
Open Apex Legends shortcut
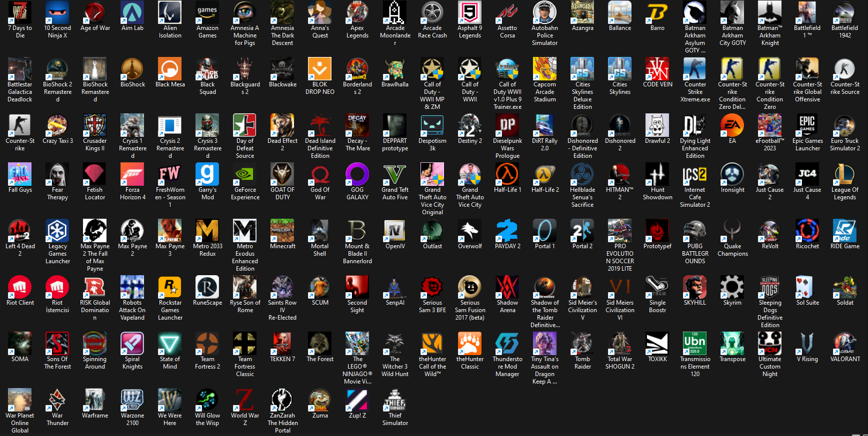(x=357, y=13)
